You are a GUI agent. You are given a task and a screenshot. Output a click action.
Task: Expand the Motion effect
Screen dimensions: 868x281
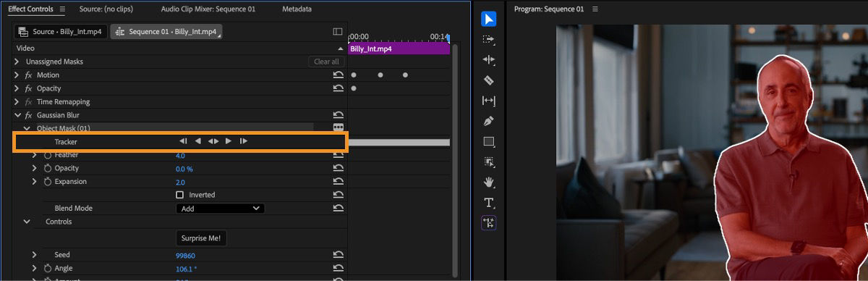click(x=17, y=75)
